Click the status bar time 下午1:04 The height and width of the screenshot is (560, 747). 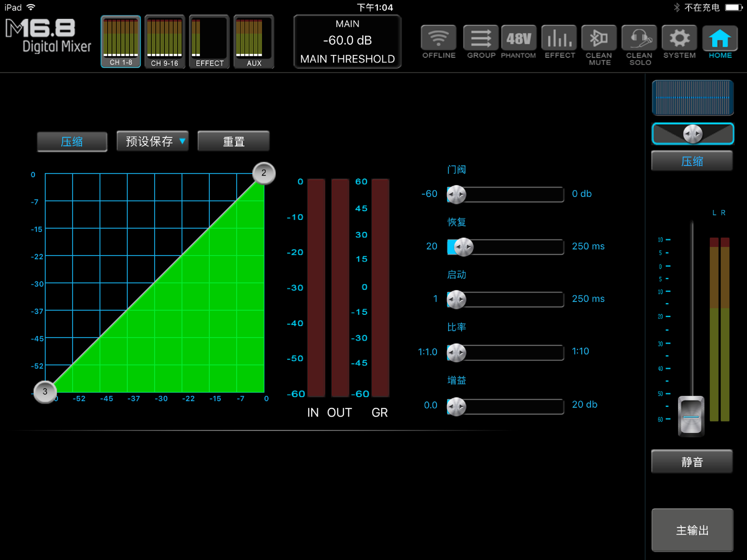coord(375,7)
